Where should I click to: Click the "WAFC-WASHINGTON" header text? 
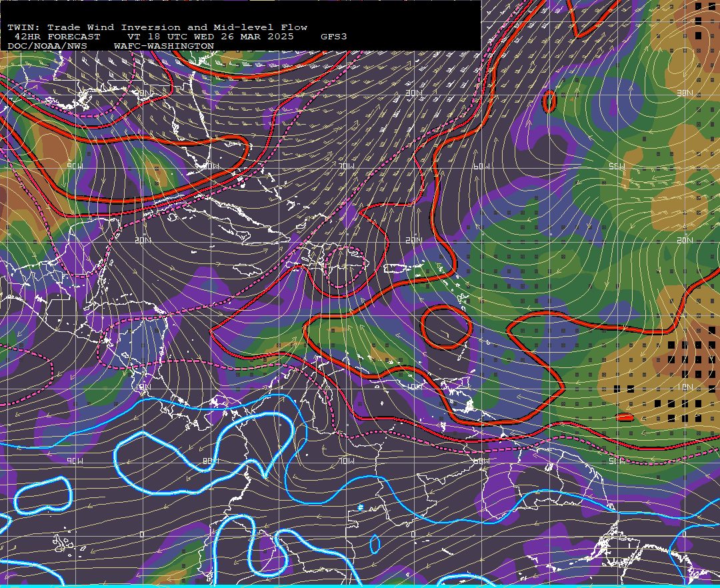click(164, 47)
